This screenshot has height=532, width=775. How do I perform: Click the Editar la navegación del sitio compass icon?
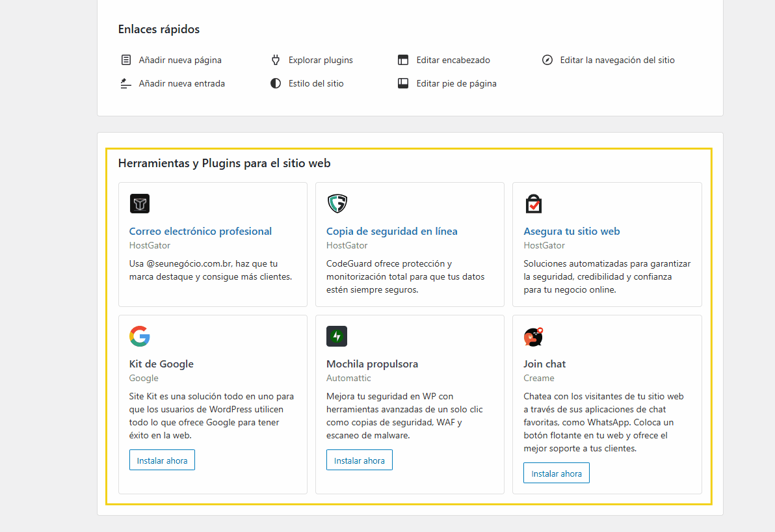[547, 59]
